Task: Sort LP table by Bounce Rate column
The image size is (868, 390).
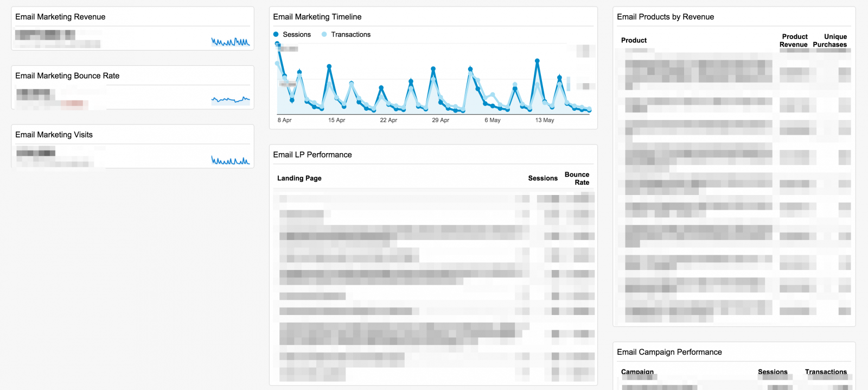Action: [577, 178]
